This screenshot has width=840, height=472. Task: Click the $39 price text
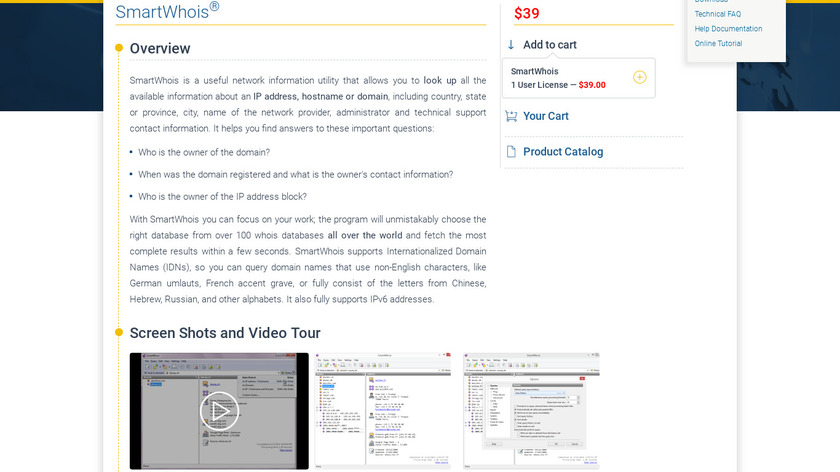pos(527,13)
